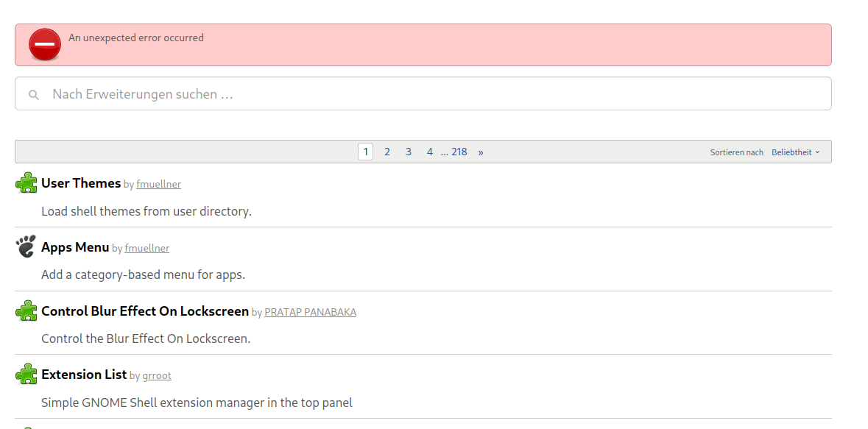Click the magnifier icon in the search bar

33,95
